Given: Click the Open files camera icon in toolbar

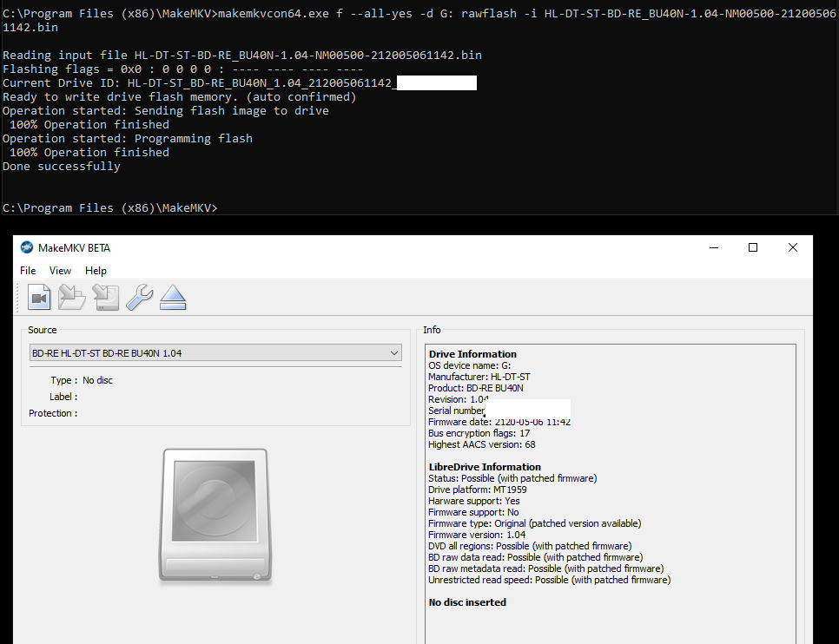Looking at the screenshot, I should point(39,298).
